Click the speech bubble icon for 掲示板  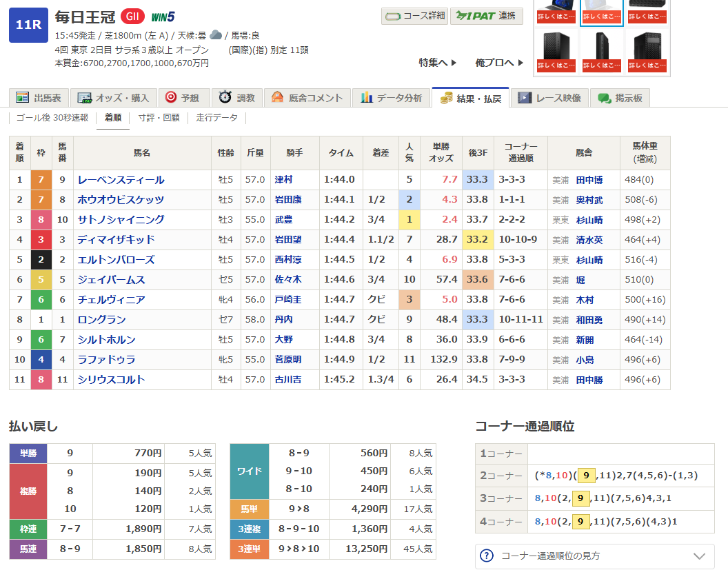click(x=605, y=98)
